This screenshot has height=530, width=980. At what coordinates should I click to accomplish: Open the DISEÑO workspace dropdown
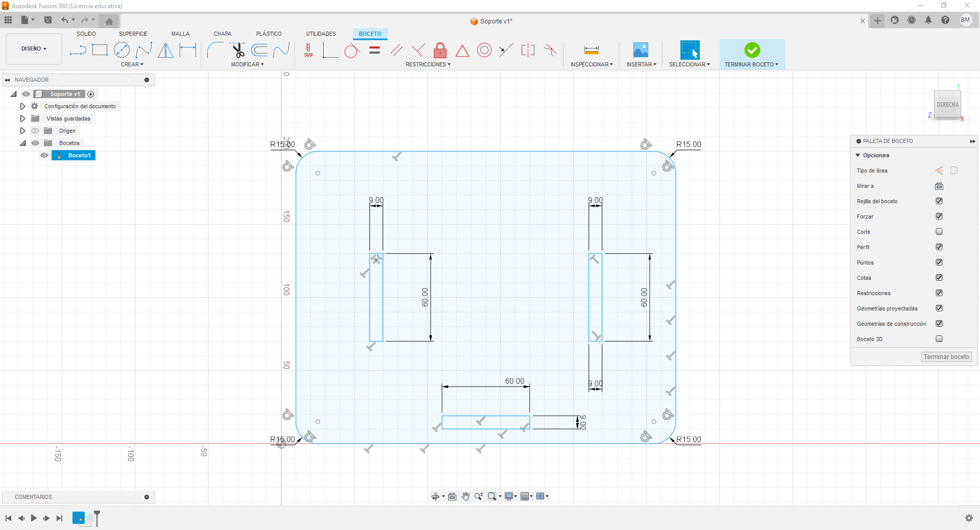coord(34,49)
